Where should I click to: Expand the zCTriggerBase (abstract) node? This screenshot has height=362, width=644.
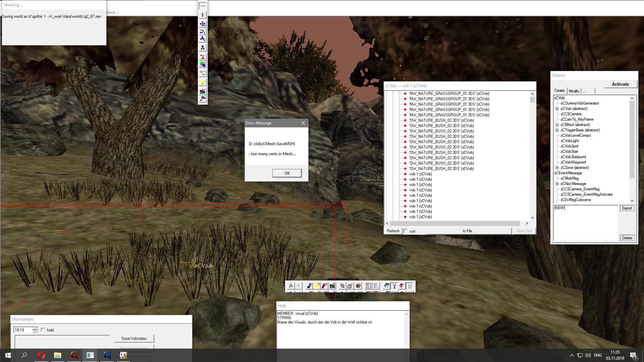pos(557,130)
